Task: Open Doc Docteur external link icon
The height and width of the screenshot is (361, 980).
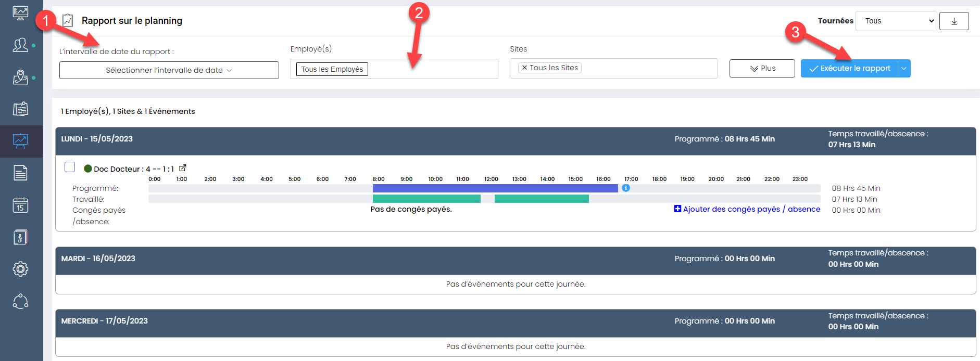Action: point(183,168)
